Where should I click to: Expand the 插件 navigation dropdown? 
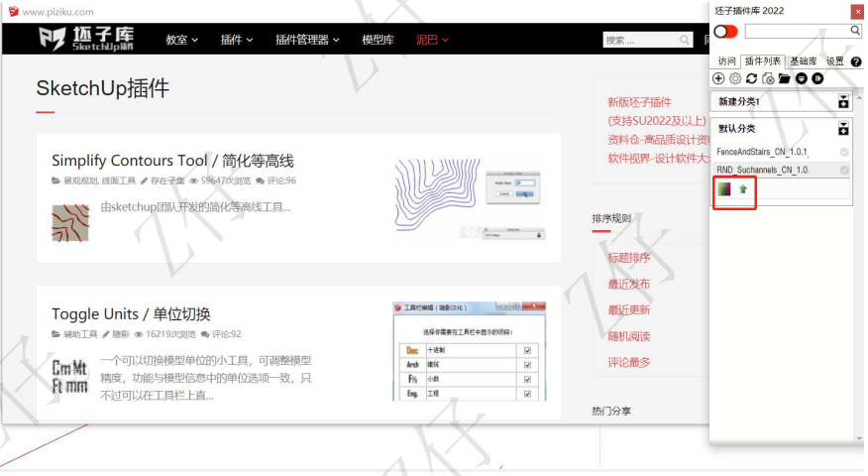click(237, 40)
